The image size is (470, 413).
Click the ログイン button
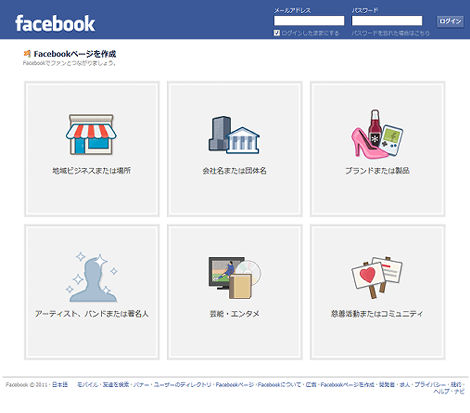pyautogui.click(x=450, y=21)
